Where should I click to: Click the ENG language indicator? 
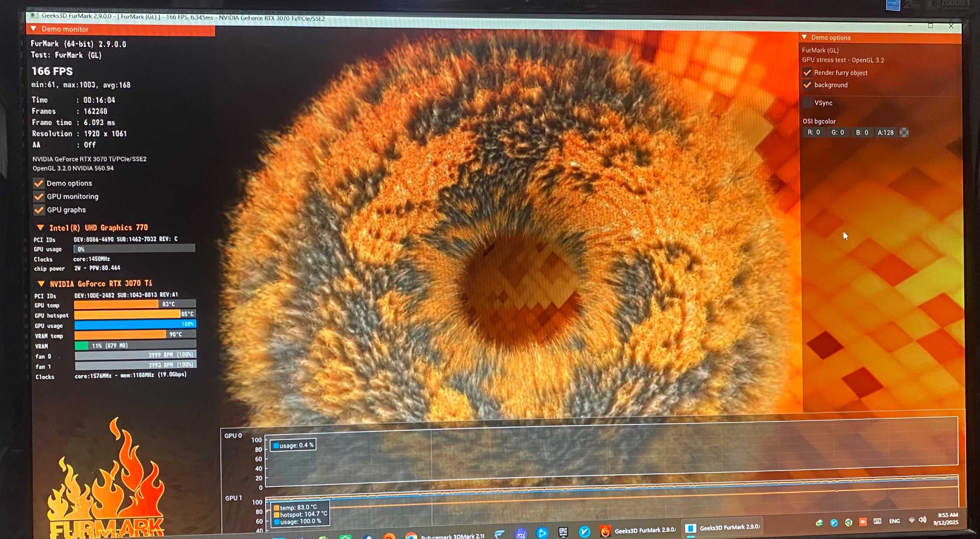(895, 521)
